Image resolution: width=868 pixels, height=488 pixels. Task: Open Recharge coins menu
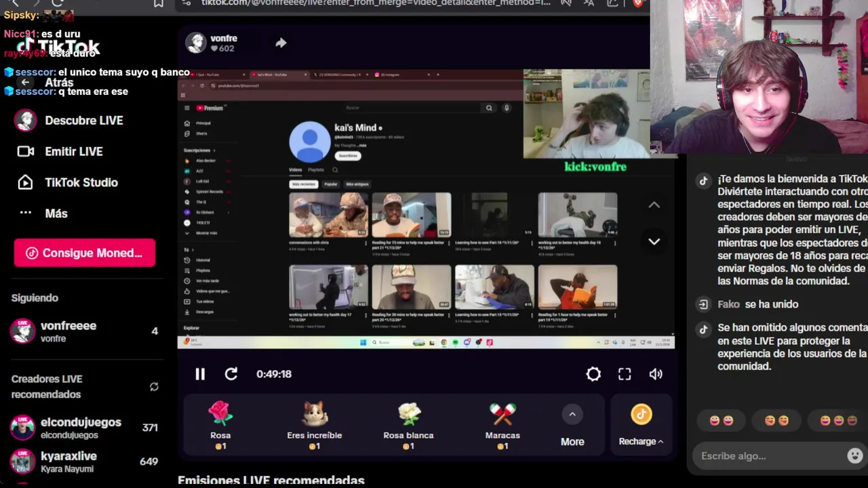[x=641, y=426]
